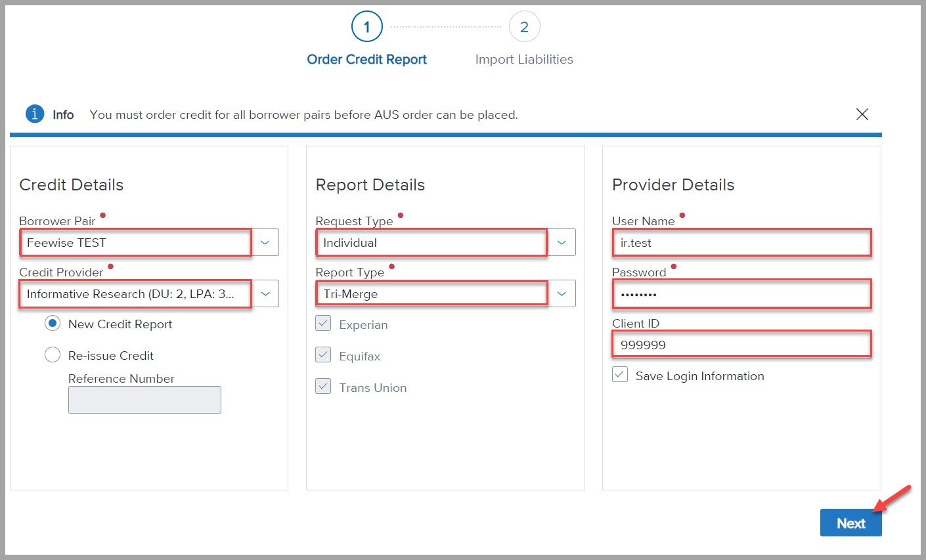
Task: Click the Reference Number input box
Action: [x=144, y=400]
